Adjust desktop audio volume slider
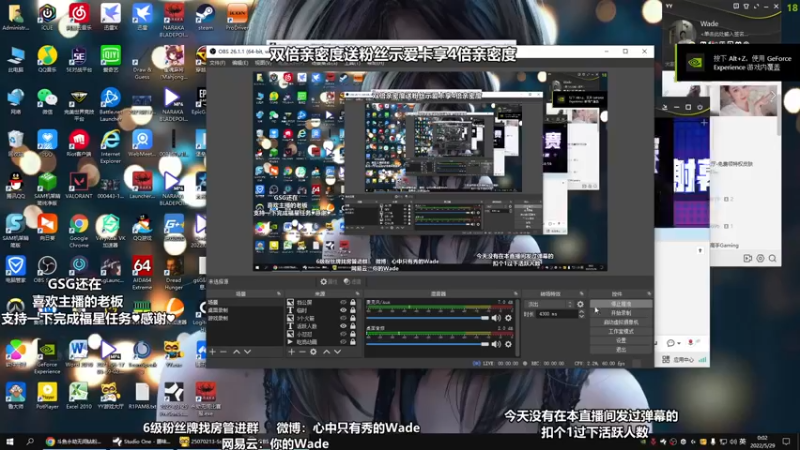The image size is (800, 450). coord(428,344)
